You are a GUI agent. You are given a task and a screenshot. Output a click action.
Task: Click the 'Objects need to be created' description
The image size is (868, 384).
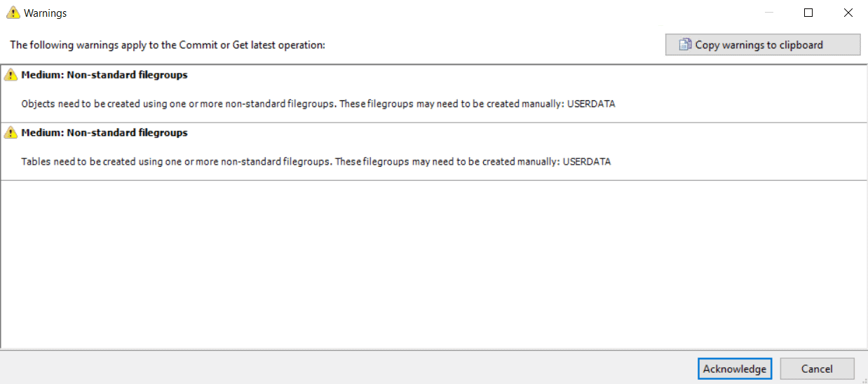coord(318,104)
